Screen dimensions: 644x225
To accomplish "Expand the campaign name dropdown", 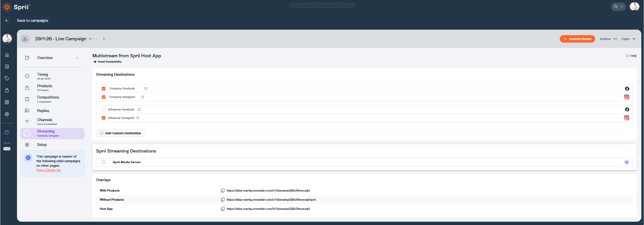I will 90,39.
